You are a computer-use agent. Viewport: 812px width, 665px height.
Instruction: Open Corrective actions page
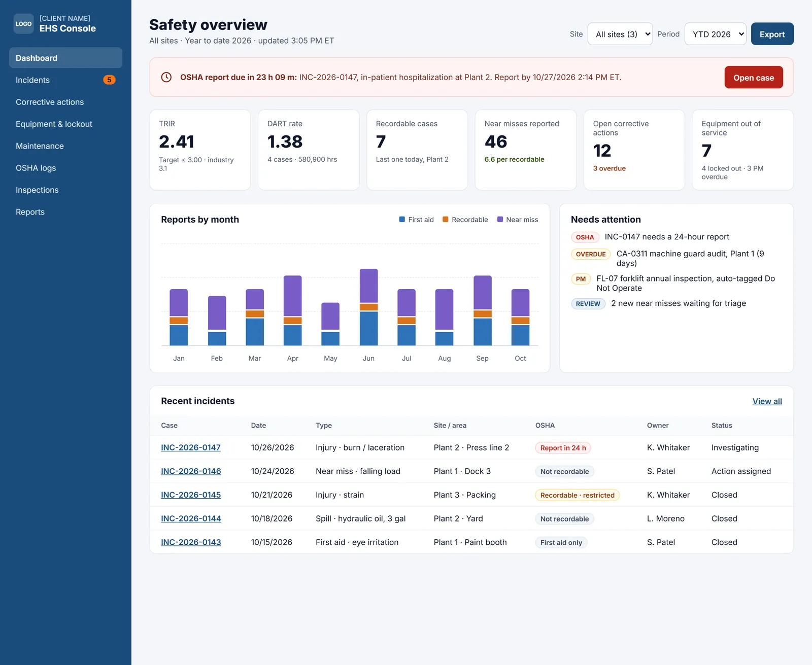[x=65, y=102]
